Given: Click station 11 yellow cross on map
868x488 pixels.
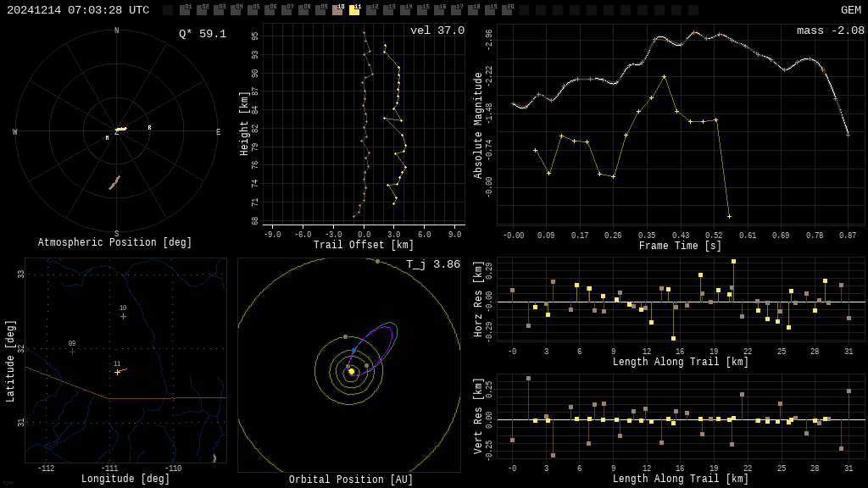Looking at the screenshot, I should (x=117, y=373).
